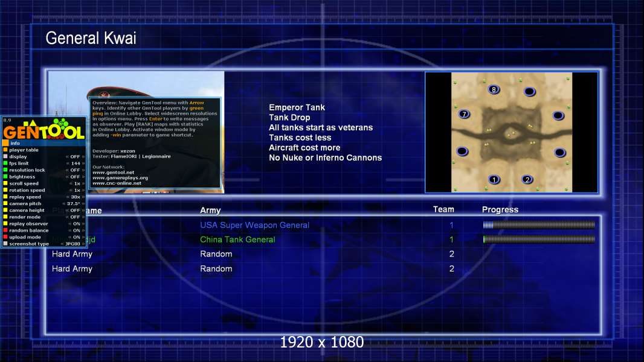Viewport: 644px width, 362px height.
Task: Click the tester name Legionnaire
Action: click(x=156, y=156)
